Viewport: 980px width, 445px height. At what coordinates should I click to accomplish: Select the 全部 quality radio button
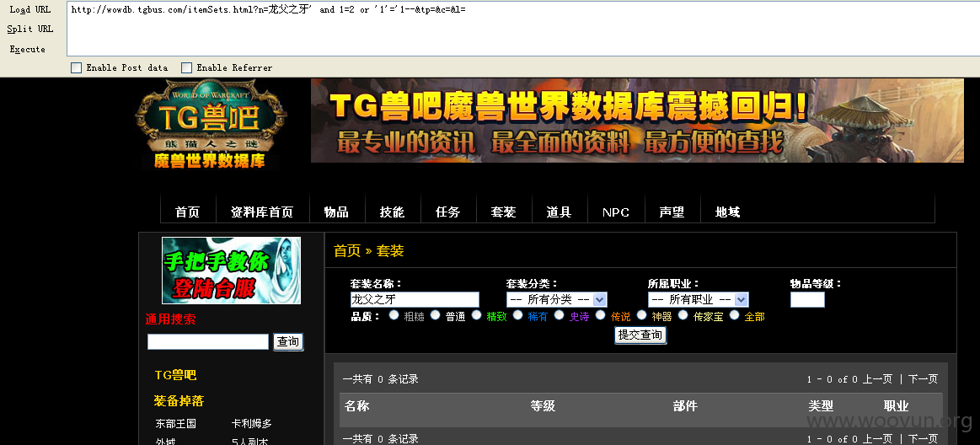(x=735, y=315)
